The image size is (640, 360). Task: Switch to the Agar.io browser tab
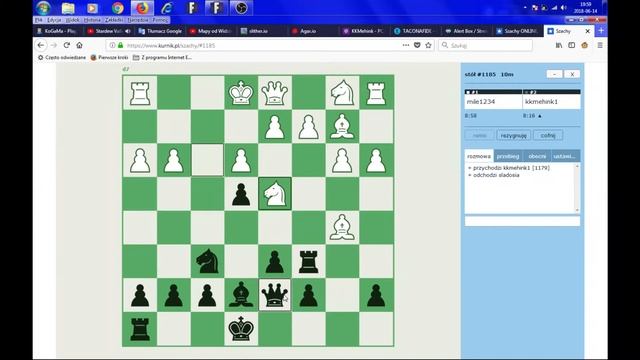pos(308,31)
